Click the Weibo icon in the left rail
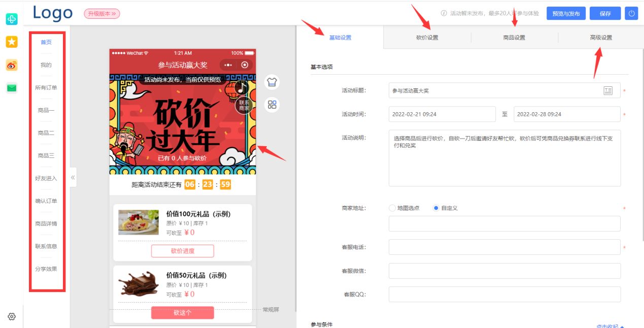644x328 pixels. [x=12, y=65]
